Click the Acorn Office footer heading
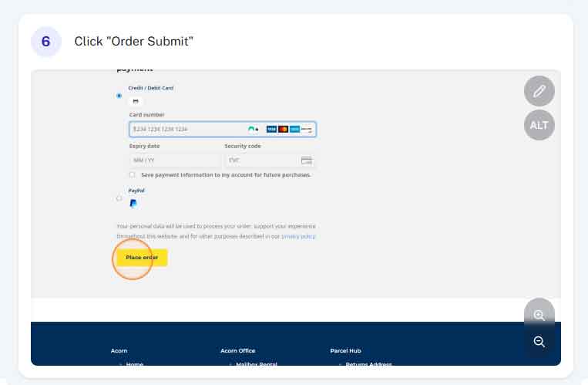 (x=238, y=350)
